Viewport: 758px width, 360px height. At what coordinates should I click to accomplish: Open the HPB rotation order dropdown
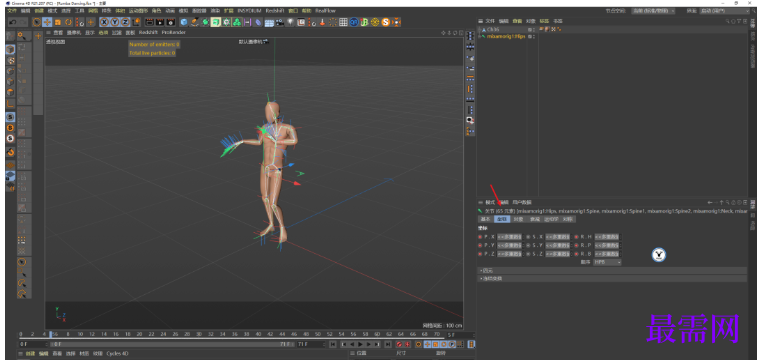click(x=607, y=262)
